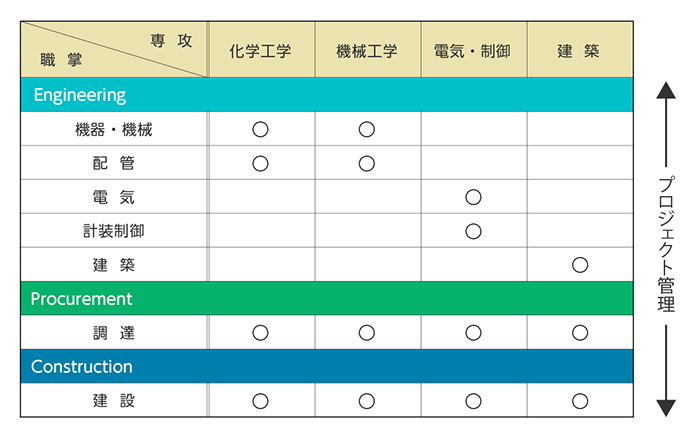The image size is (700, 441).
Task: Select the 化学工学 column header
Action: tap(260, 50)
